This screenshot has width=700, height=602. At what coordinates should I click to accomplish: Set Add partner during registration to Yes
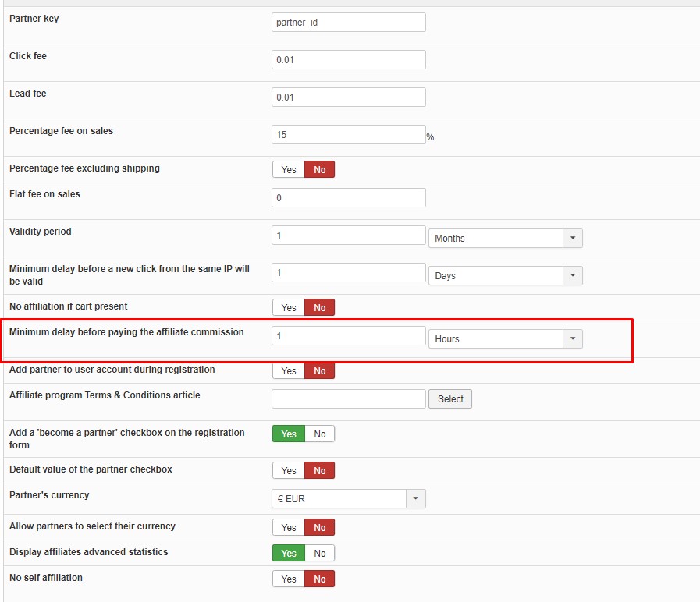point(289,371)
